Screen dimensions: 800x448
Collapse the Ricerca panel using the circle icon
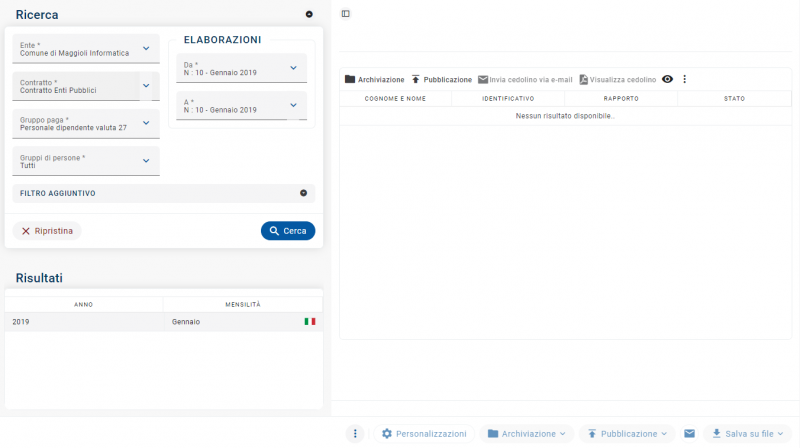(x=309, y=14)
